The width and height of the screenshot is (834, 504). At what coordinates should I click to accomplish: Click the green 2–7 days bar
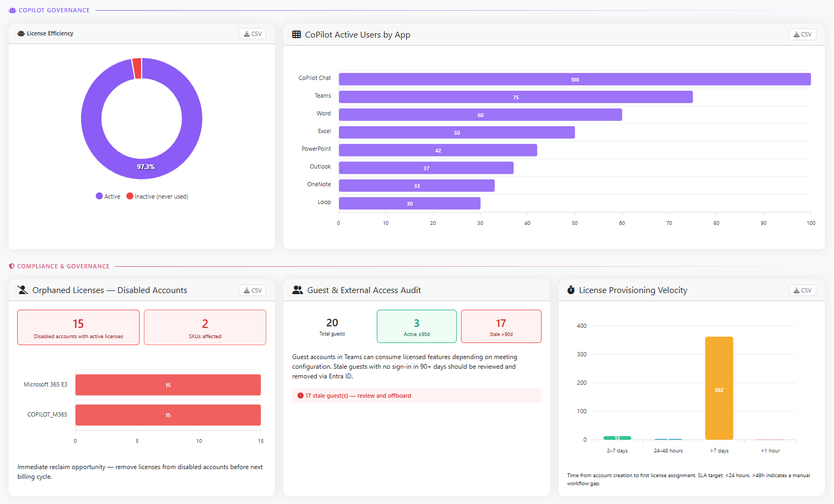(x=617, y=438)
